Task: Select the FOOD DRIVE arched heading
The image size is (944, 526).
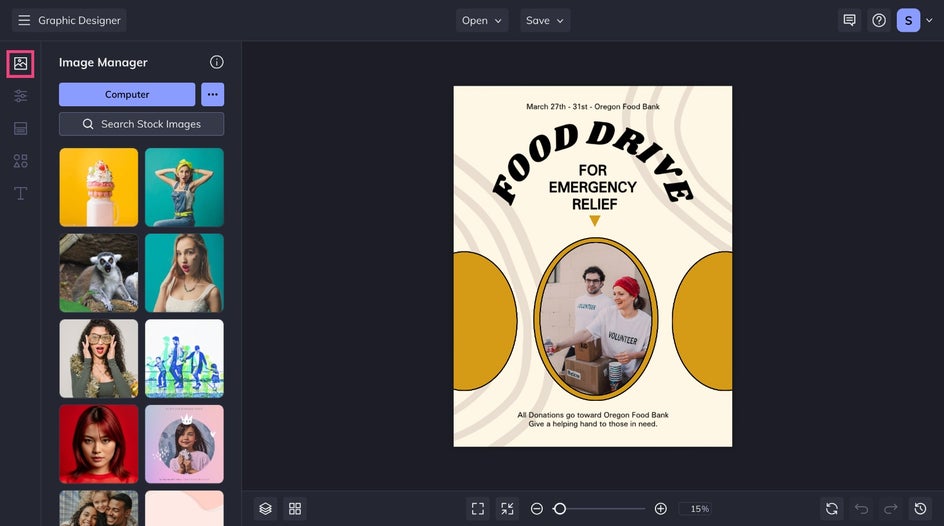Action: [x=592, y=161]
